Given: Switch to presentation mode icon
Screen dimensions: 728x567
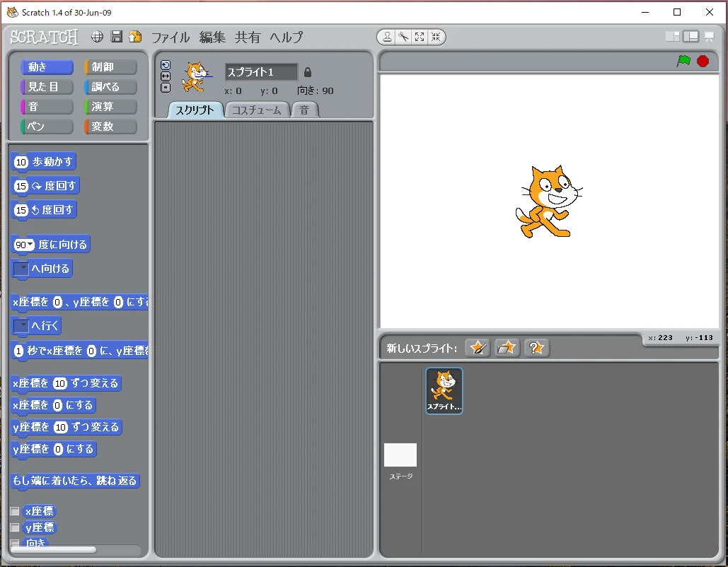Looking at the screenshot, I should point(709,37).
